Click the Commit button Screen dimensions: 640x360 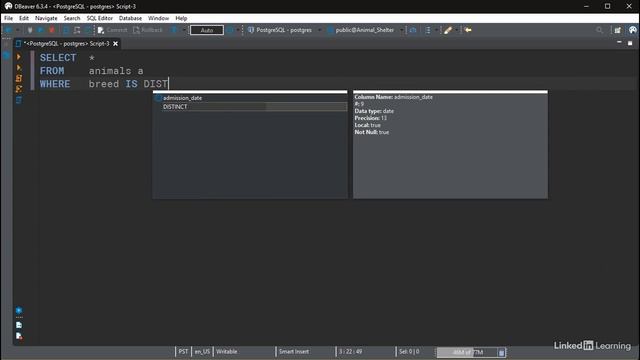113,30
